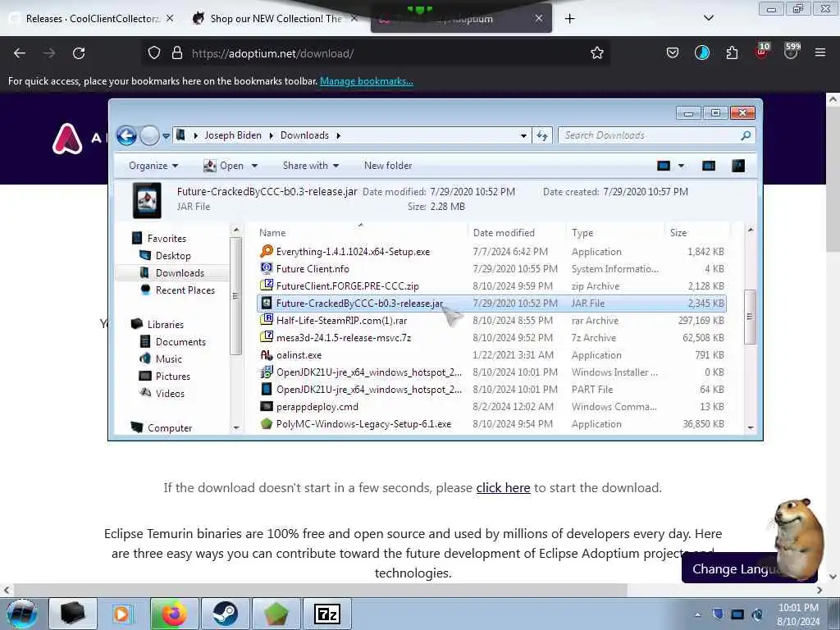Viewport: 840px width, 630px height.
Task: Open the Organize menu
Action: pos(153,166)
